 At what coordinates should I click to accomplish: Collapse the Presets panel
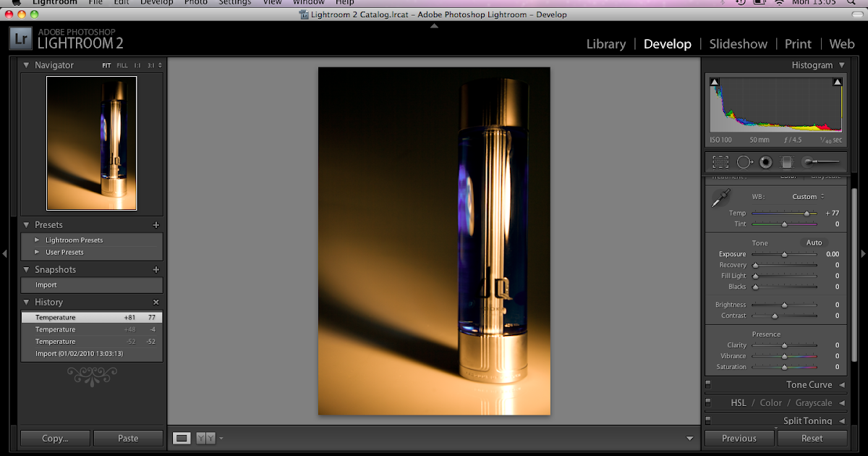click(27, 225)
